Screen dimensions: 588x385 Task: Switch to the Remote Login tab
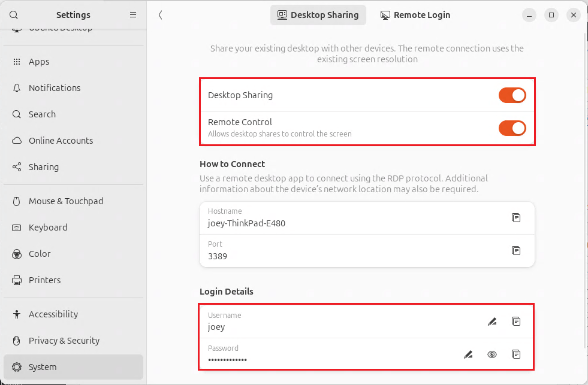click(415, 15)
